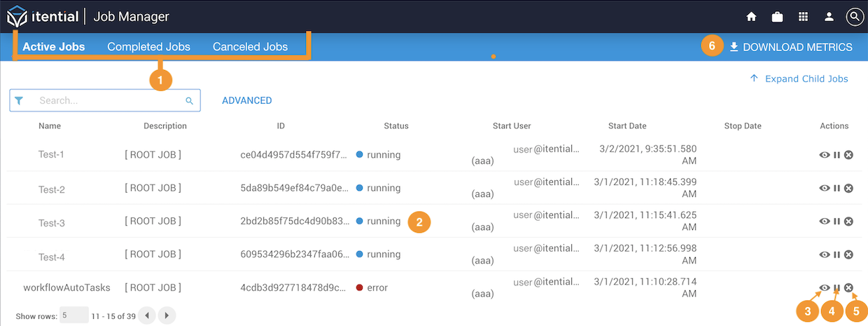
Task: Select the Test-2 job name
Action: coord(52,189)
